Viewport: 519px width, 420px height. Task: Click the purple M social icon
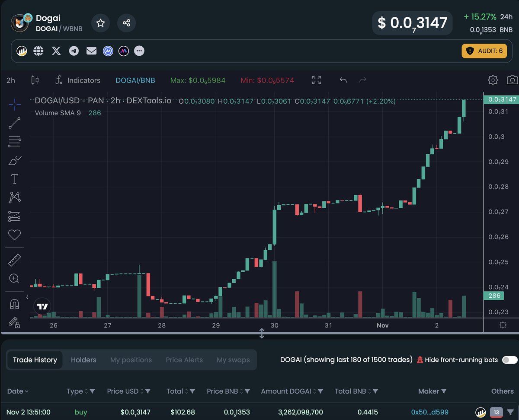click(x=124, y=51)
